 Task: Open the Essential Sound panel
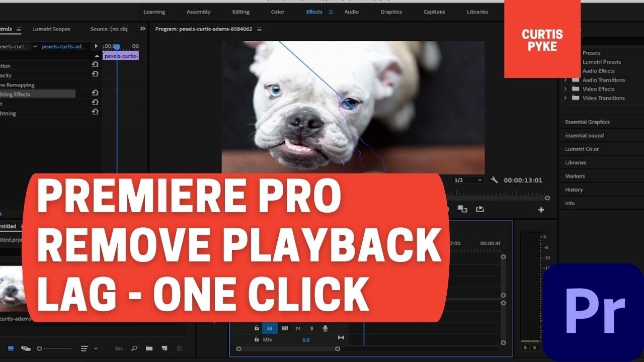click(584, 136)
